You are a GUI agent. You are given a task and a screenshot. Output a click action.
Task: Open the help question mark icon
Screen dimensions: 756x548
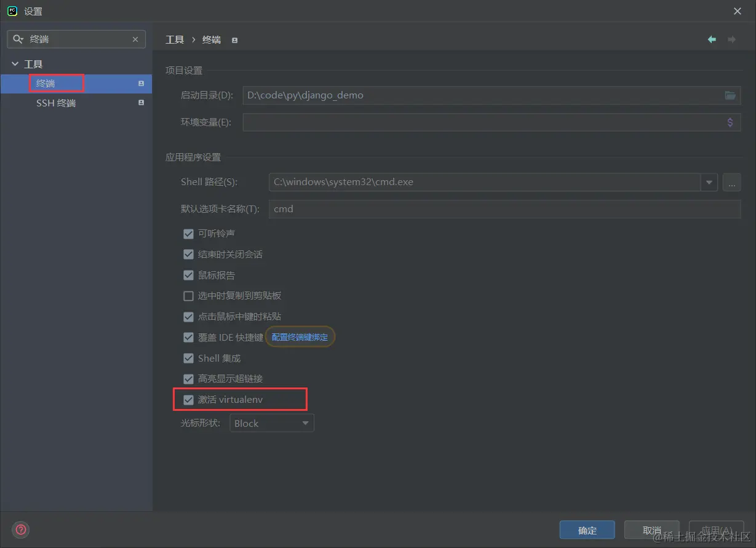[20, 530]
